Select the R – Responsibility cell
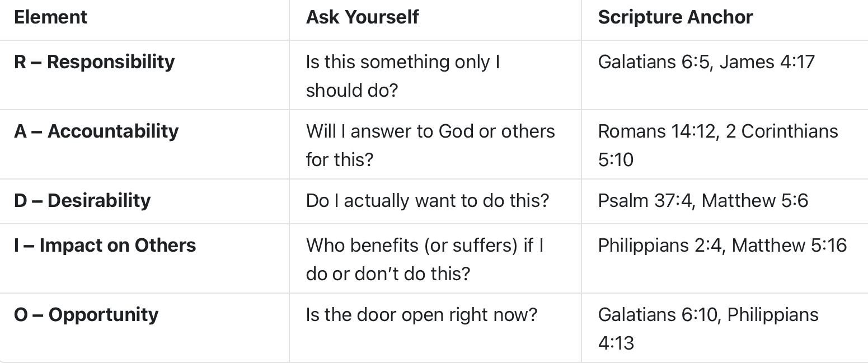Image resolution: width=868 pixels, height=363 pixels. coord(94,62)
